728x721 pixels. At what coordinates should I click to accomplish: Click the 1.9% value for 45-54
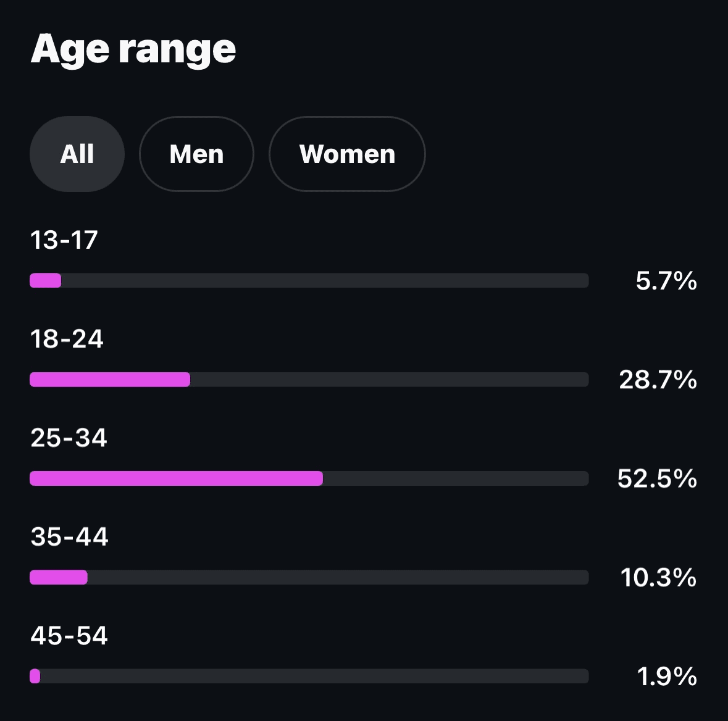click(x=666, y=677)
